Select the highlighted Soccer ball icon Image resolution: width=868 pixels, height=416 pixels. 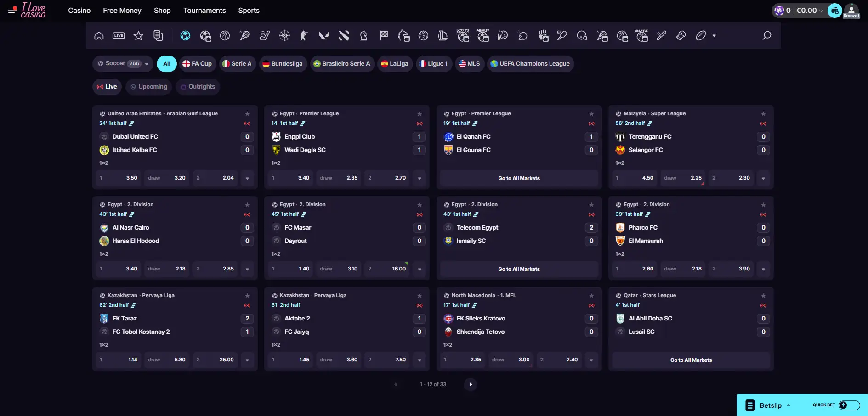[x=185, y=36]
